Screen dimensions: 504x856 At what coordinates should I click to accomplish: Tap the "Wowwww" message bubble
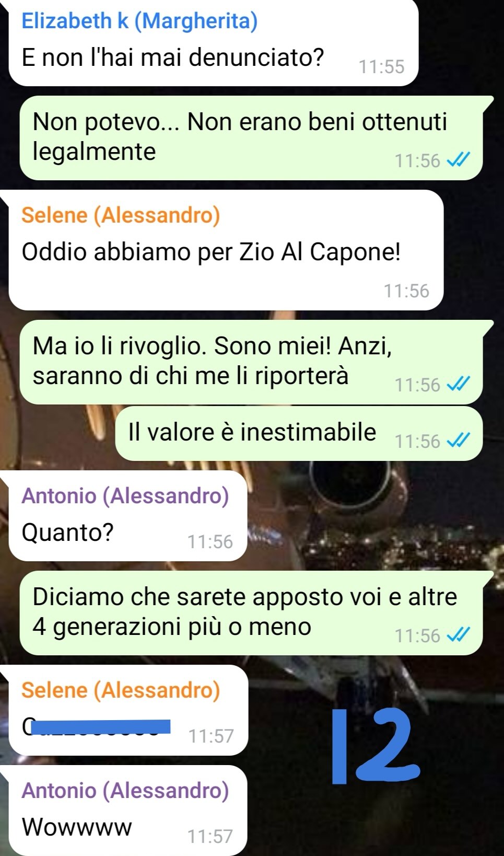128,810
